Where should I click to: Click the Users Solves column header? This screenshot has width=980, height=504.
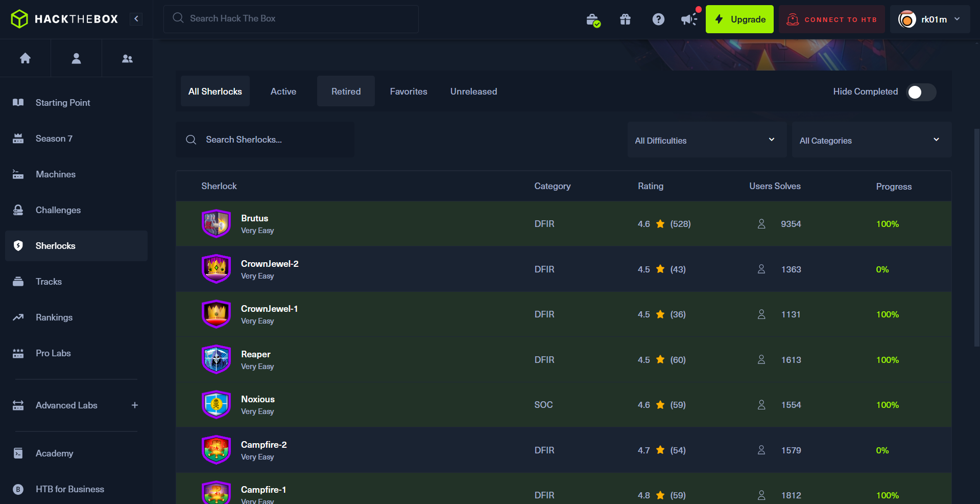(x=775, y=186)
